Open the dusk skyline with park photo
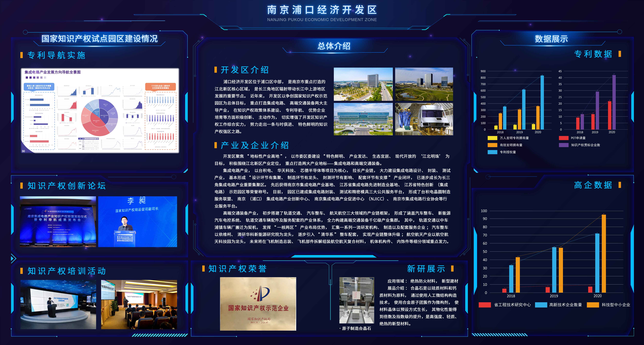This screenshot has height=345, width=644. coord(424,84)
